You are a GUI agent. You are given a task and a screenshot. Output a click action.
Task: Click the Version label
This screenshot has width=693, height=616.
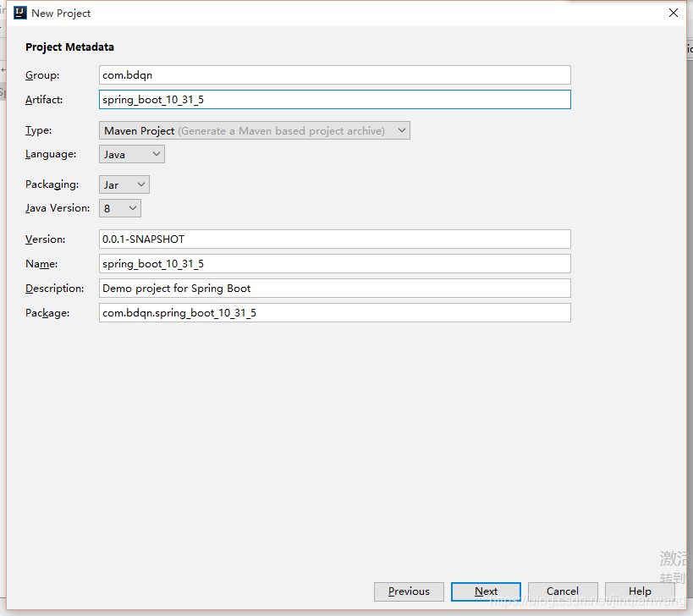[45, 239]
